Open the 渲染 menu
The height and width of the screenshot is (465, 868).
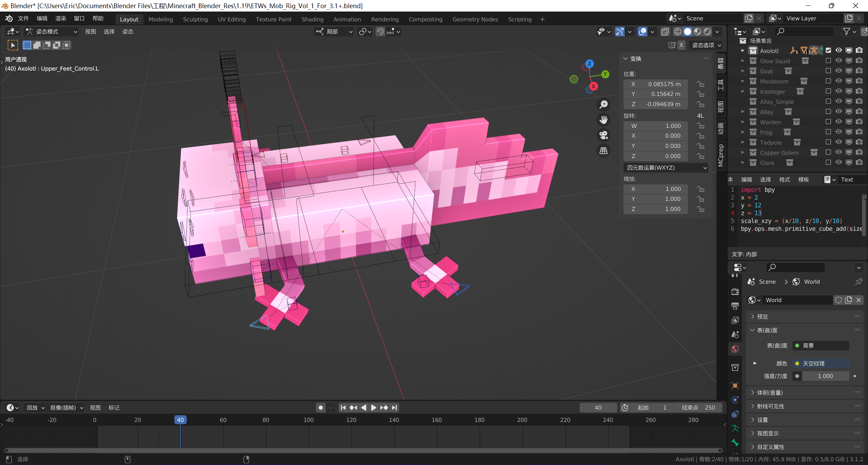coord(61,18)
